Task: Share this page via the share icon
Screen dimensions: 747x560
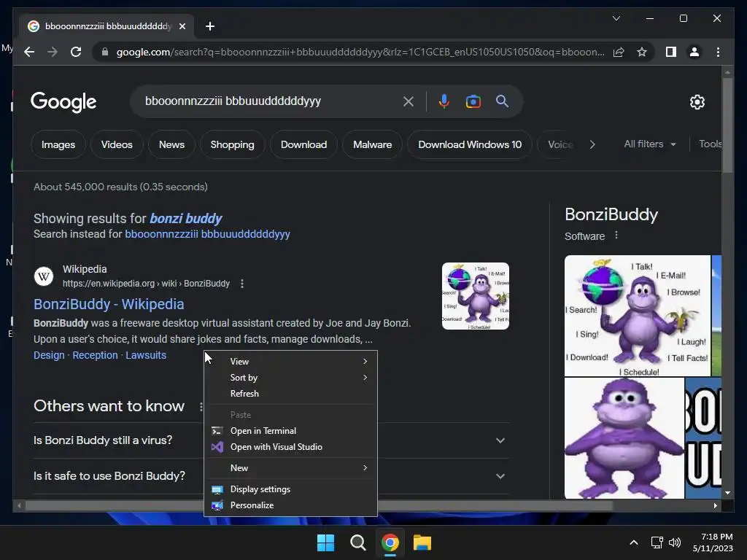Action: click(x=619, y=52)
